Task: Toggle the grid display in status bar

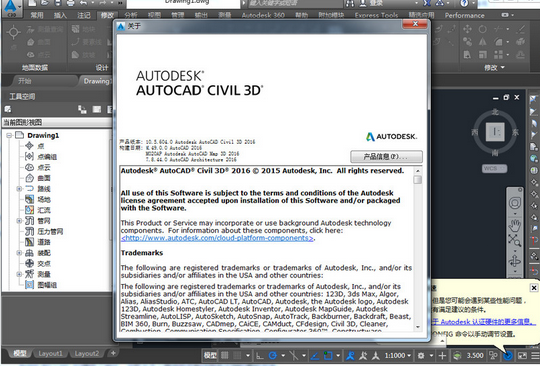Action: [225, 355]
